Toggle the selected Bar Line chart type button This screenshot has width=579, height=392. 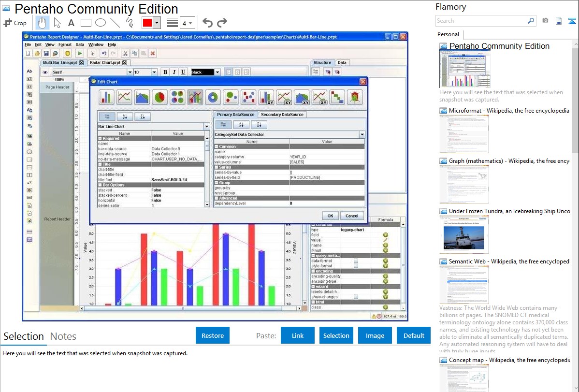click(195, 97)
